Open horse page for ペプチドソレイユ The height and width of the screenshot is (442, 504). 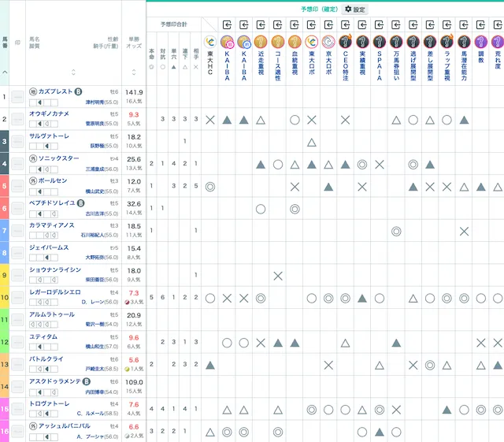pyautogui.click(x=53, y=203)
